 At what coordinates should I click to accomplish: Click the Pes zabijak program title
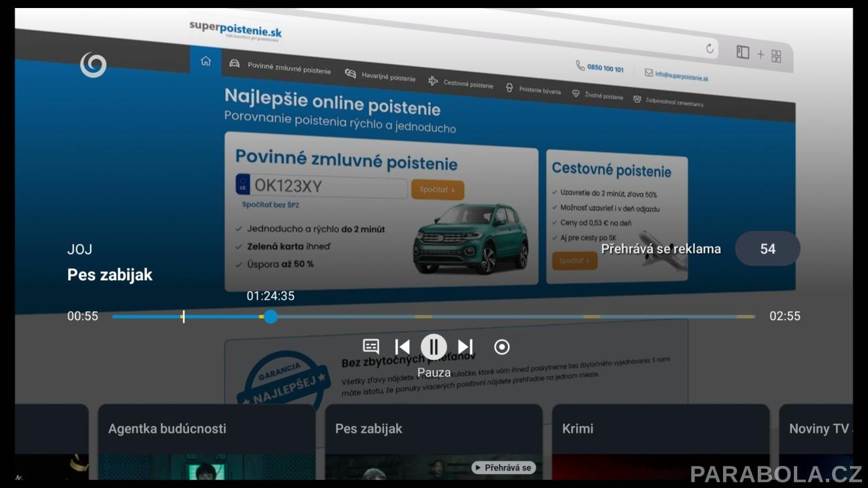(x=110, y=275)
